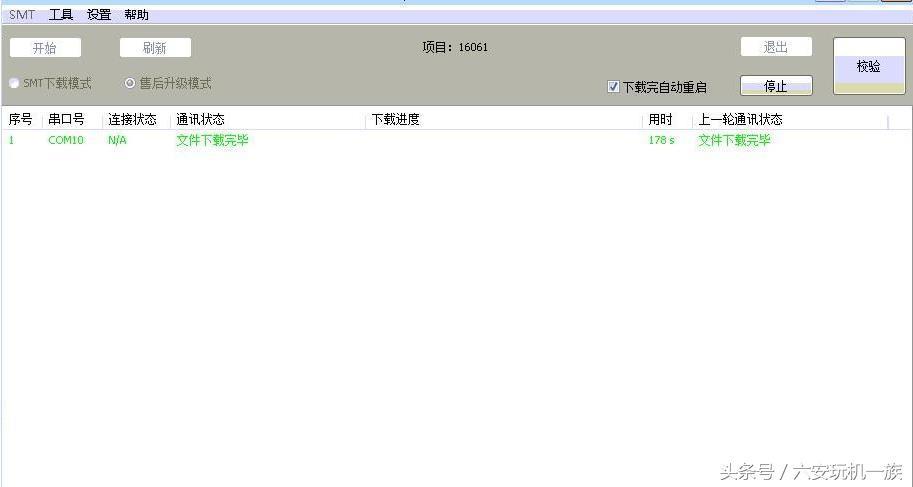
Task: Select the 售后升级模式 radio option
Action: click(130, 83)
